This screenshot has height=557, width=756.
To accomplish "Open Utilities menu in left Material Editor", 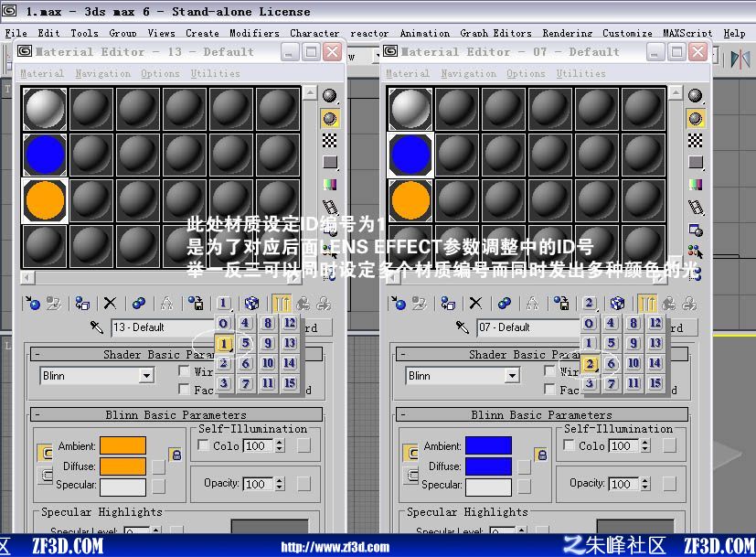I will [x=215, y=73].
